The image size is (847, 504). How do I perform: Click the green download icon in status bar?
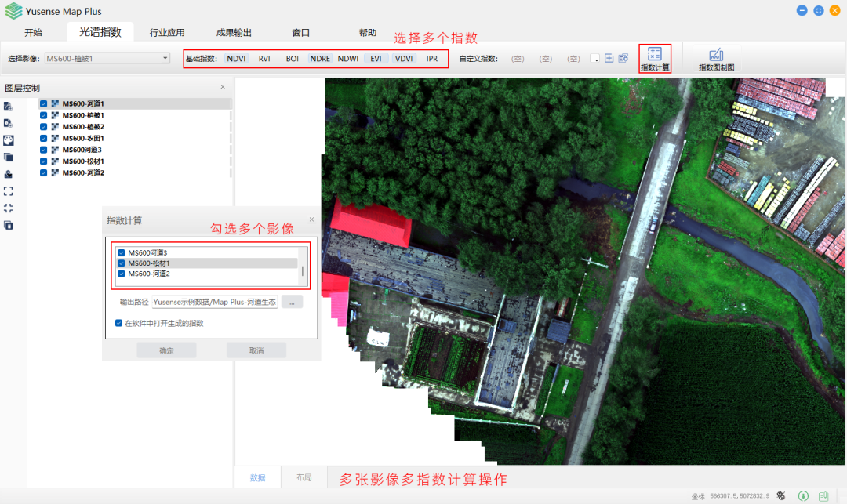803,495
